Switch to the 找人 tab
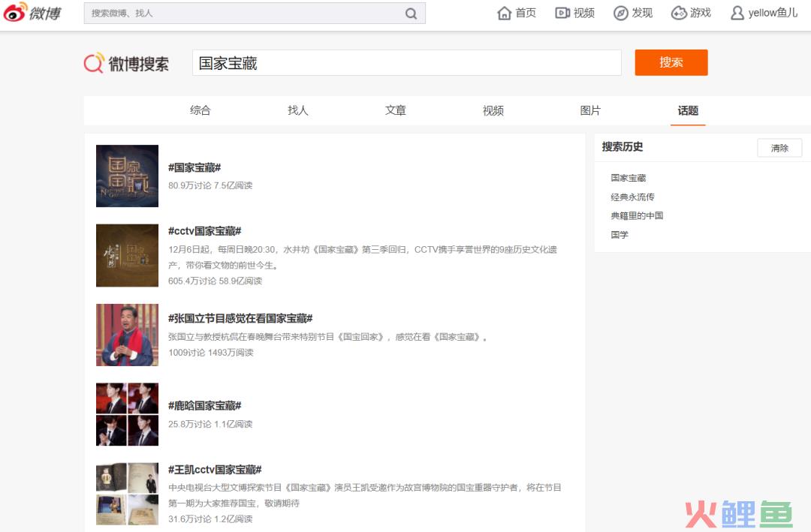 298,110
